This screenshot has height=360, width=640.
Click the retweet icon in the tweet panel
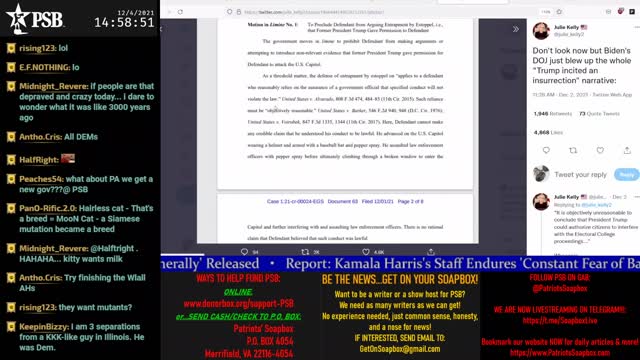(573, 150)
